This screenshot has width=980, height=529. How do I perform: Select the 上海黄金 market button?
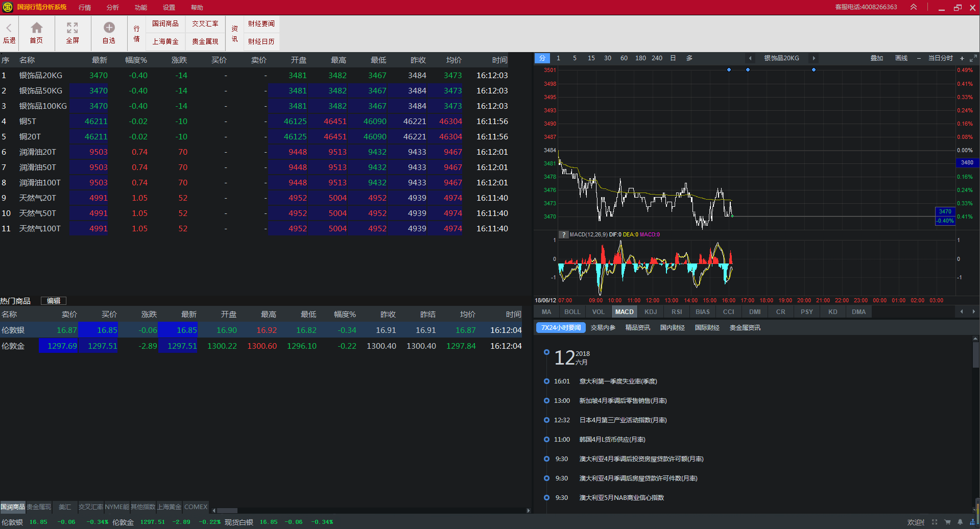165,42
